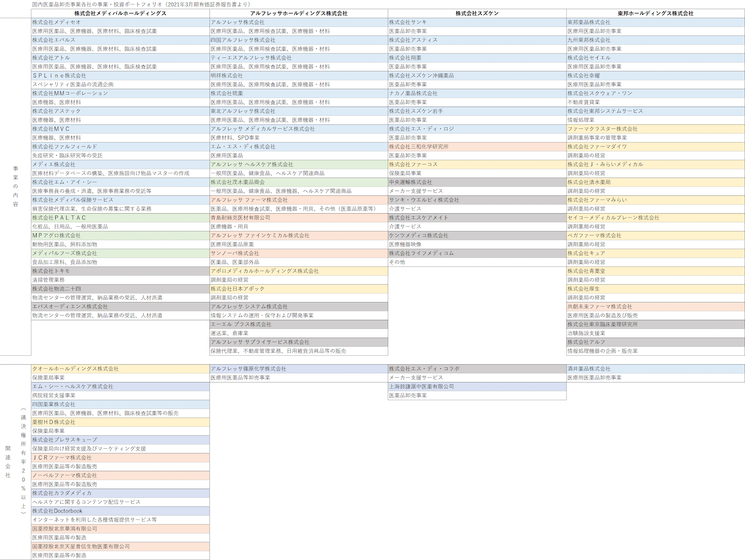Click cell 共創未来ファーマ株式会社

pyautogui.click(x=656, y=307)
